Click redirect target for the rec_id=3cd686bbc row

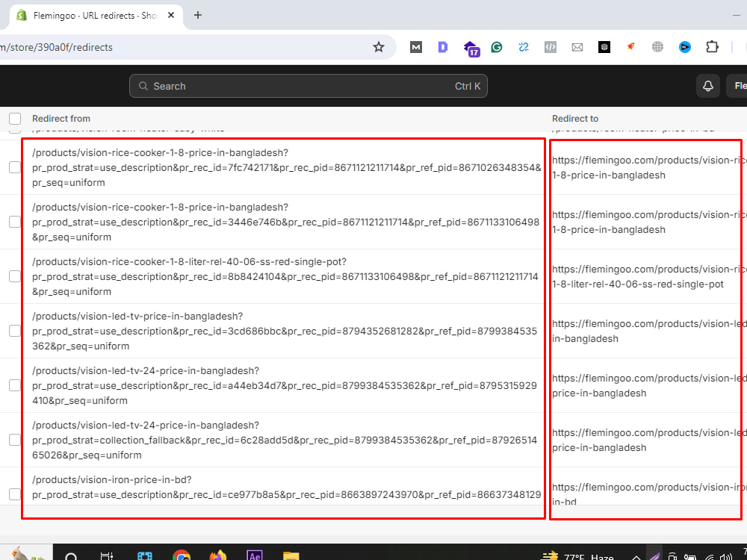coord(649,331)
